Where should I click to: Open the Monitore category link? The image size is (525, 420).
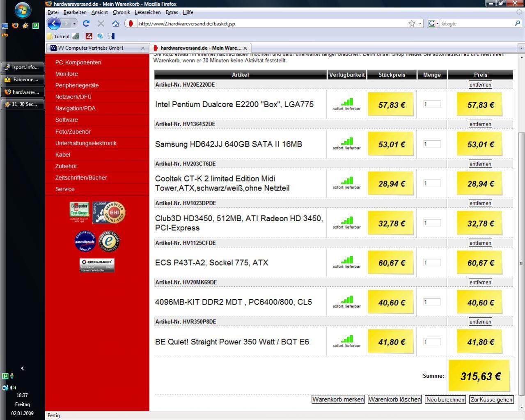click(66, 74)
